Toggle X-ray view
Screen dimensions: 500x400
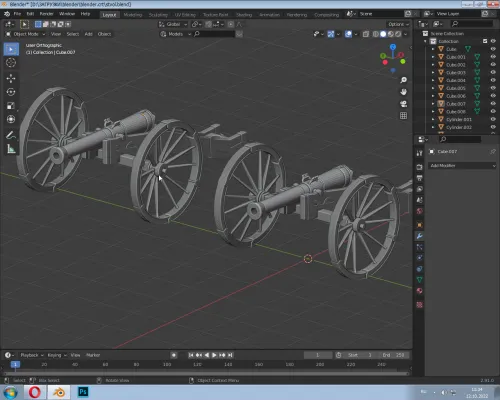(366, 34)
